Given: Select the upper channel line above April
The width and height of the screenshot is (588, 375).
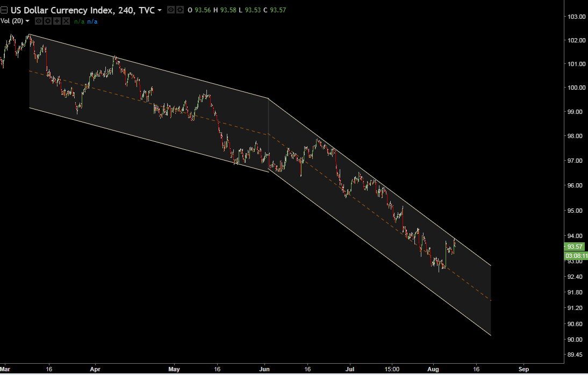Looking at the screenshot, I should tap(97, 52).
